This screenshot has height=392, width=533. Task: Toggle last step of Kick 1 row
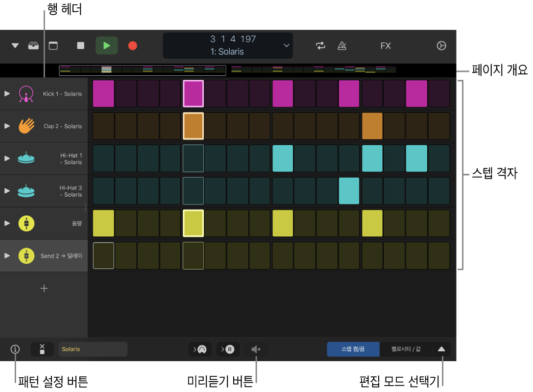pos(439,93)
